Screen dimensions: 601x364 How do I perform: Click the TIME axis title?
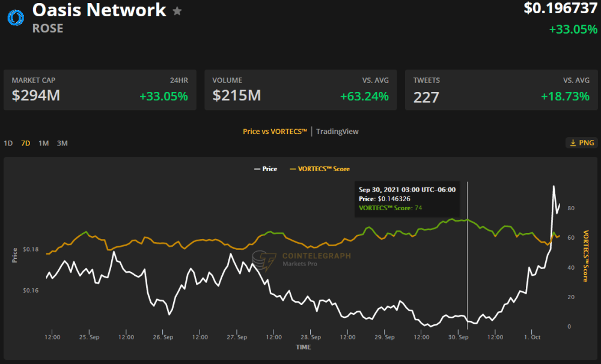[x=303, y=347]
